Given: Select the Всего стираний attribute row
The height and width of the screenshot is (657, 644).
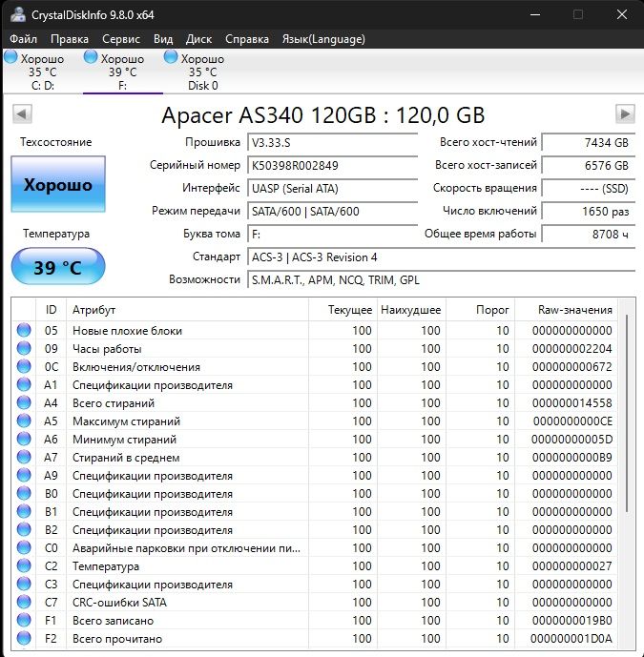Looking at the screenshot, I should [x=315, y=402].
